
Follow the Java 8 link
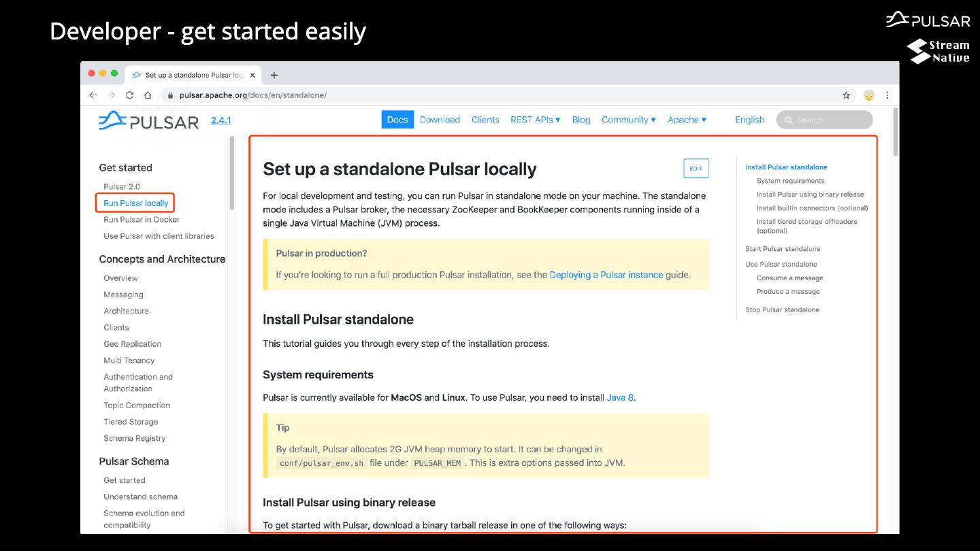point(620,397)
